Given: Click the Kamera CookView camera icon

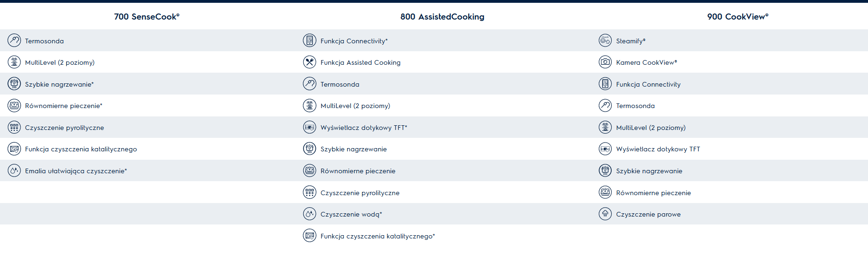Looking at the screenshot, I should coord(605,62).
